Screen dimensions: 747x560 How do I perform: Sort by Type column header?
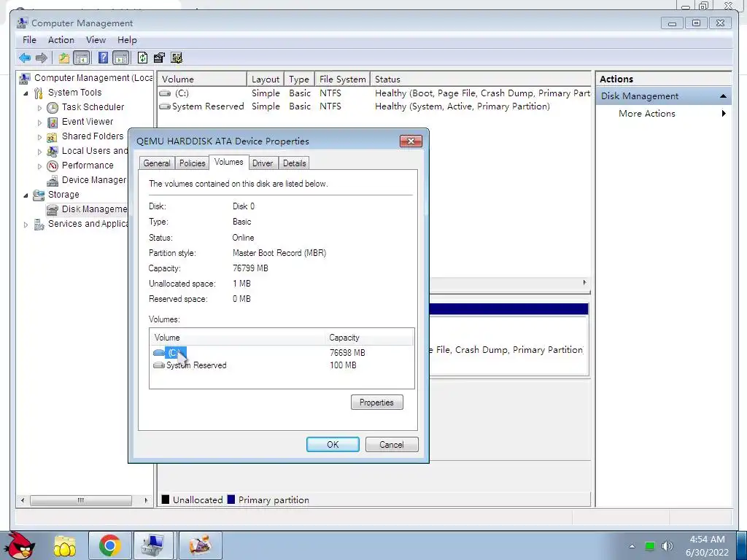299,79
